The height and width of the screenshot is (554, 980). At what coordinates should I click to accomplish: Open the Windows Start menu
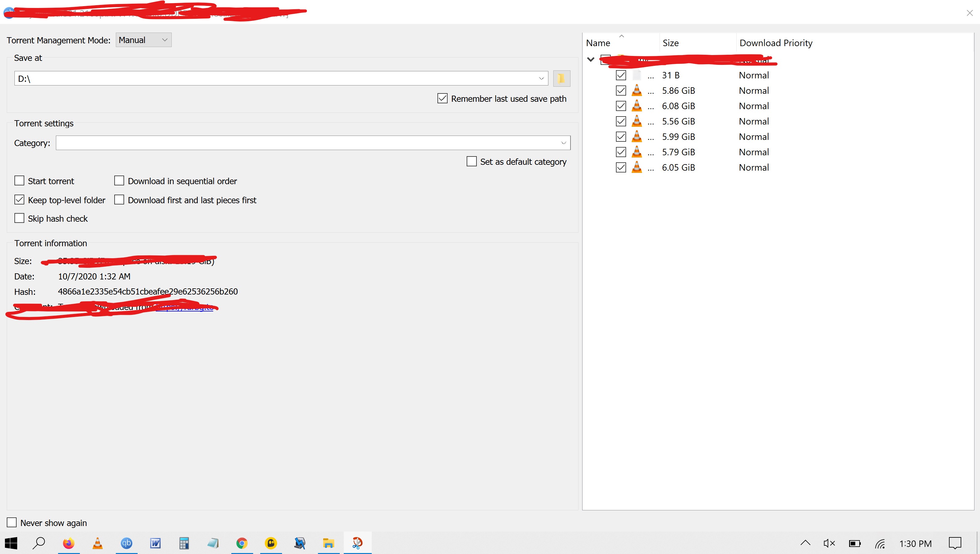[x=11, y=543]
